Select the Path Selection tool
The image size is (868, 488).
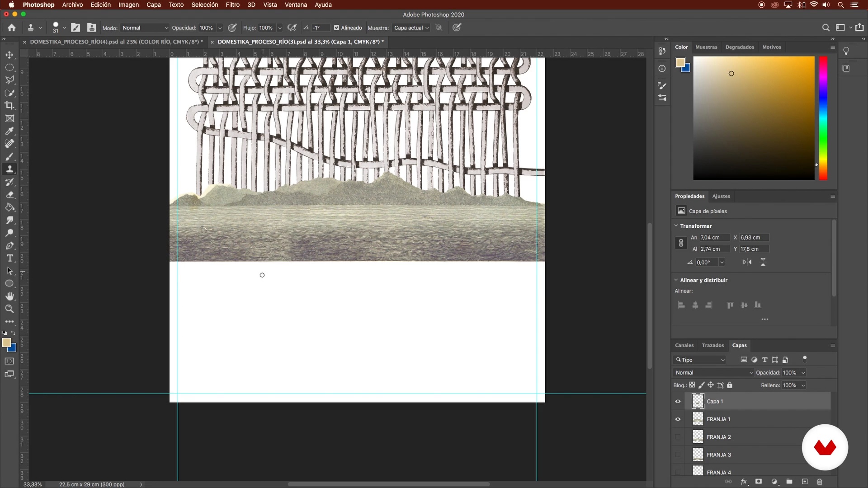tap(9, 271)
